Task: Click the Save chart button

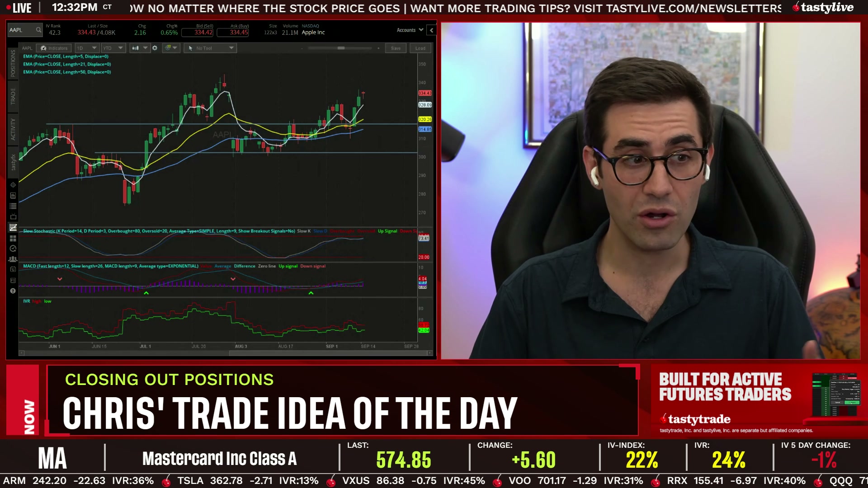Action: [396, 48]
